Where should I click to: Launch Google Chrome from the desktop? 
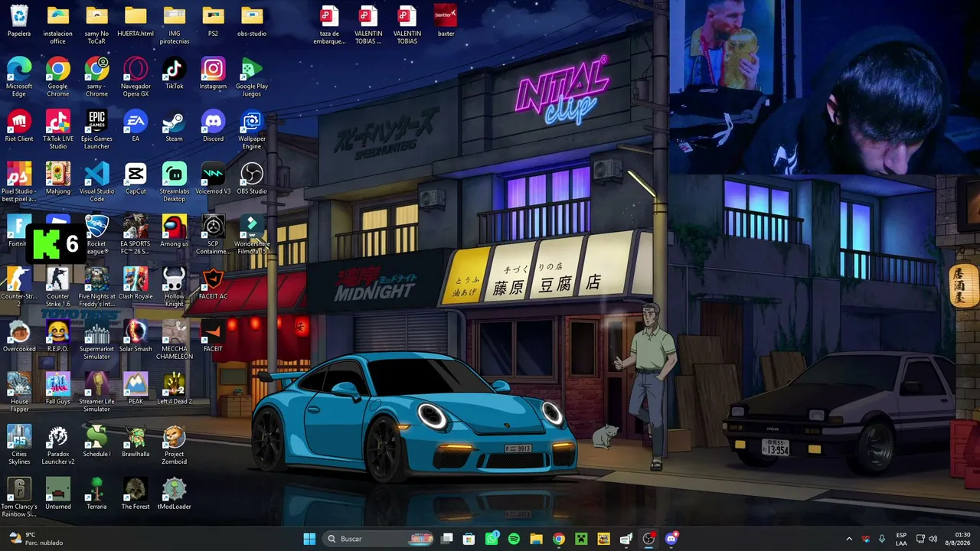click(x=57, y=77)
